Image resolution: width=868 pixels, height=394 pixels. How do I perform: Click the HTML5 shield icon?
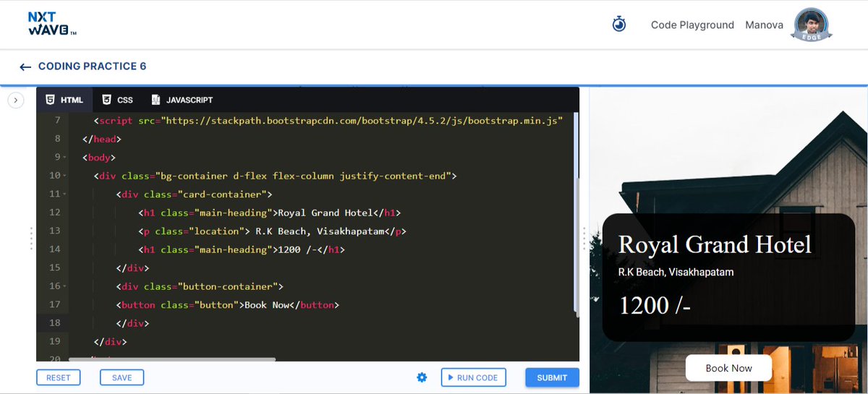[x=50, y=100]
